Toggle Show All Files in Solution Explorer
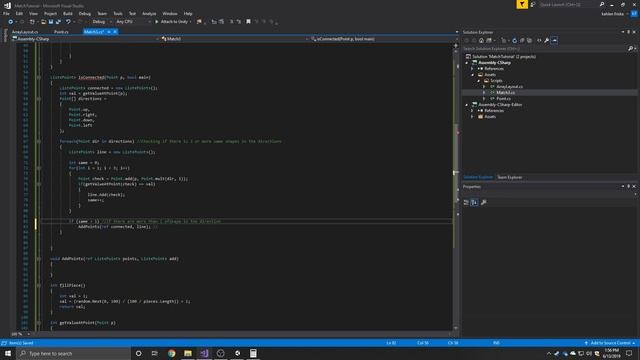The image size is (640, 360). (529, 40)
